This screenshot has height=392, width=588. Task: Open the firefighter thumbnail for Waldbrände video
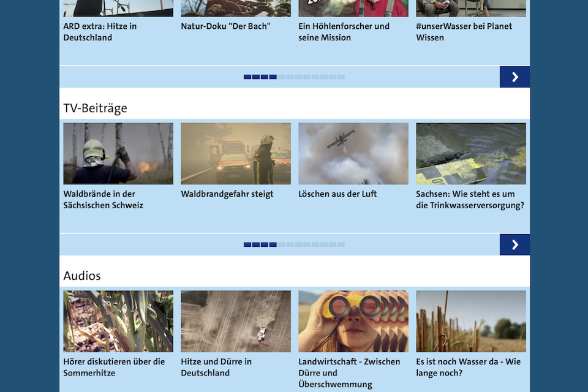pos(118,154)
